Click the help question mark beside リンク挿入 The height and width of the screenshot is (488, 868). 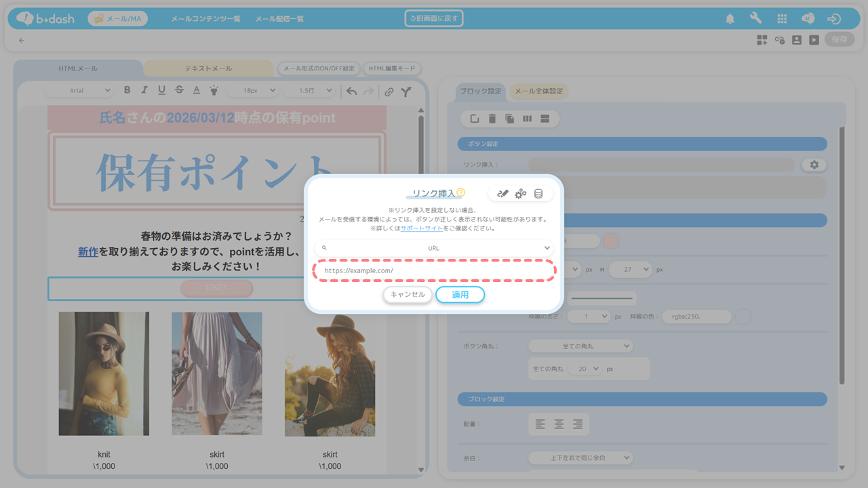[461, 193]
